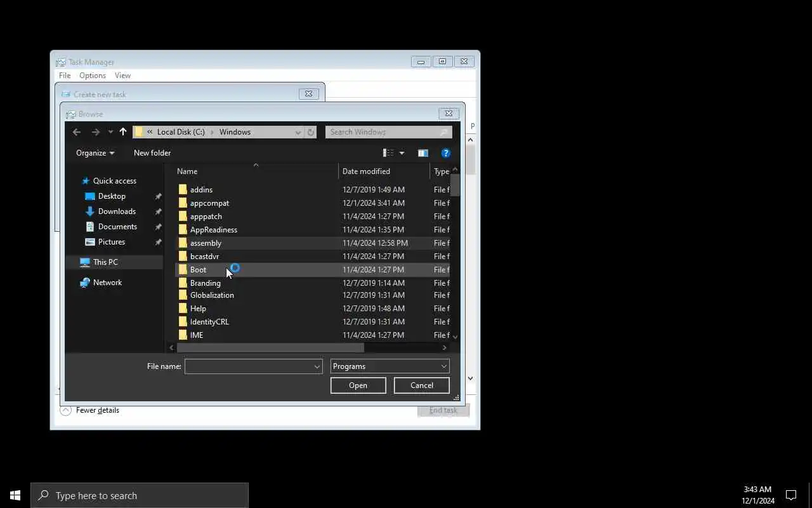Select the AppReadiness folder
812x508 pixels.
[214, 230]
